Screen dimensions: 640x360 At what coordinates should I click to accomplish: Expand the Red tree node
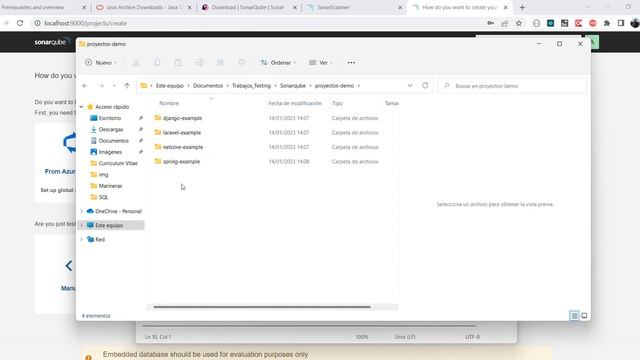point(82,239)
